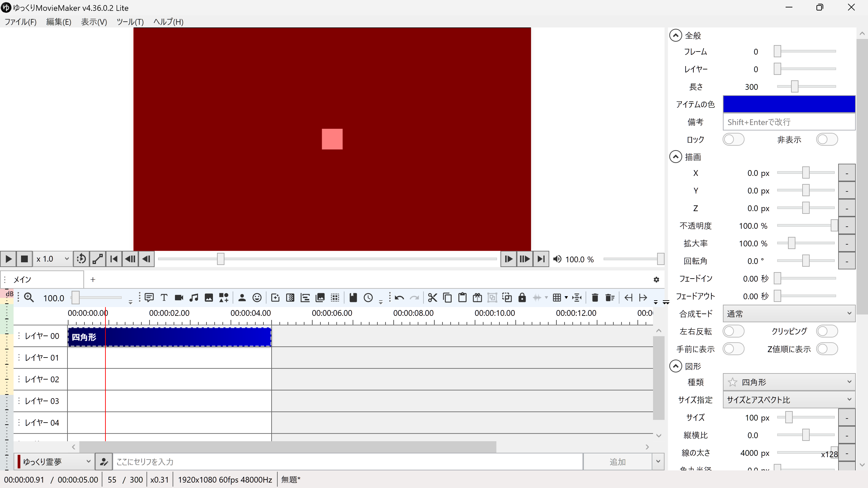868x488 pixels.
Task: Add an audio item with music note icon
Action: (x=194, y=298)
